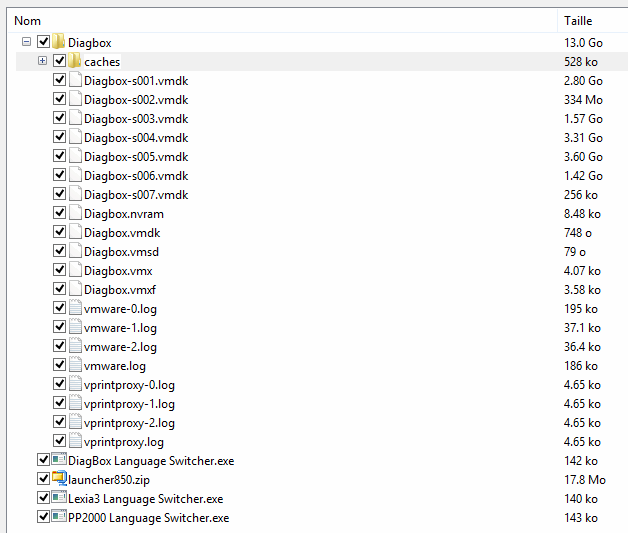Uncheck the Diagbox.vmxf checkbox
Screen dimensions: 628x533
pos(59,289)
